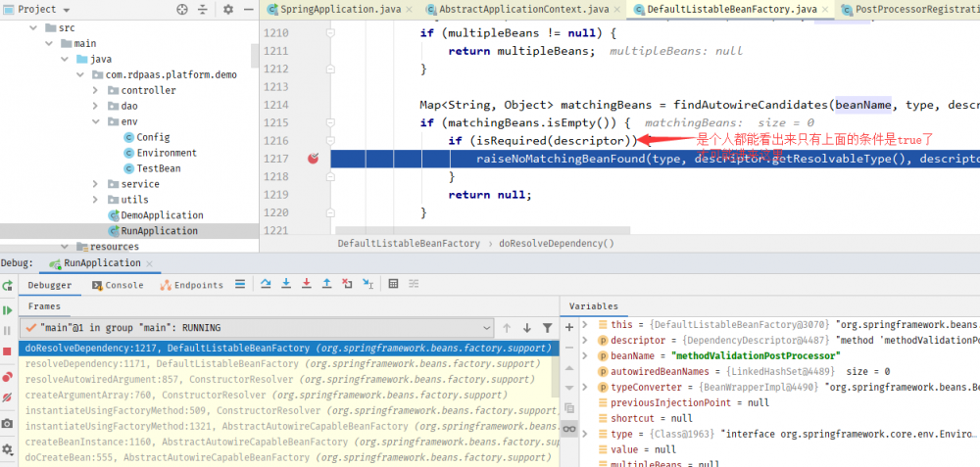Select previous frame up arrow
Image resolution: width=980 pixels, height=467 pixels.
(x=507, y=328)
